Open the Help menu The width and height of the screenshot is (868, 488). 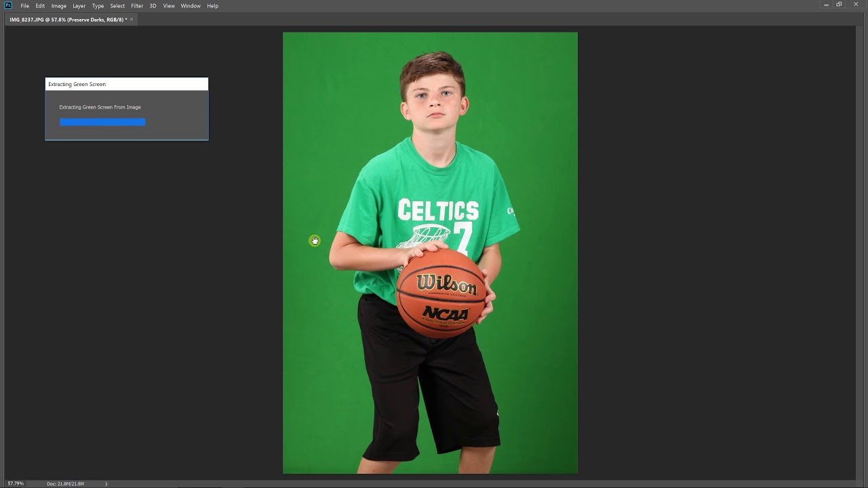coord(213,5)
